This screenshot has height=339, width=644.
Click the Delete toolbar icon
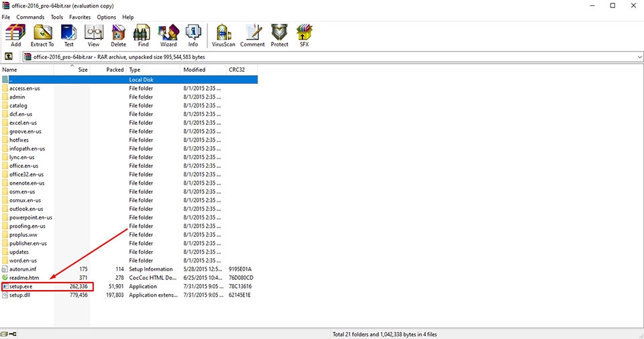coord(118,36)
